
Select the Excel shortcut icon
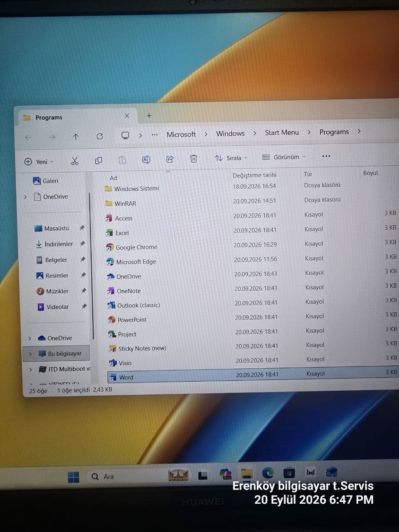[109, 233]
